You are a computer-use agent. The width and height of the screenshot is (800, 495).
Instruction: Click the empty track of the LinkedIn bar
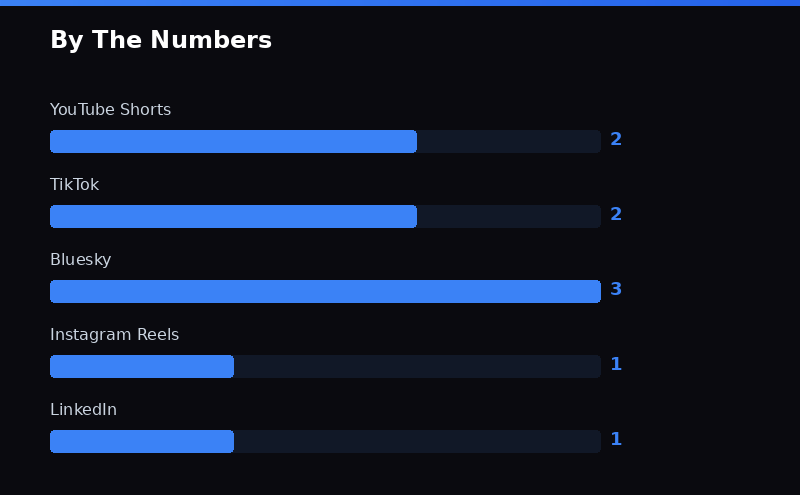coord(417,441)
